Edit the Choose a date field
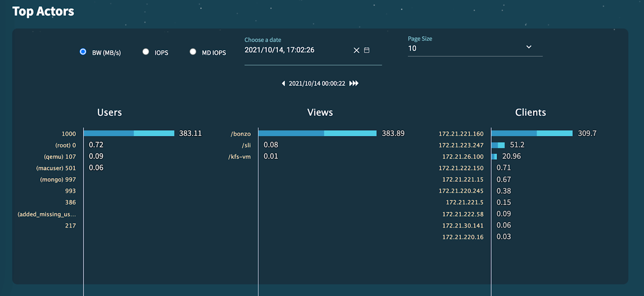Viewport: 644px width, 296px height. point(313,51)
